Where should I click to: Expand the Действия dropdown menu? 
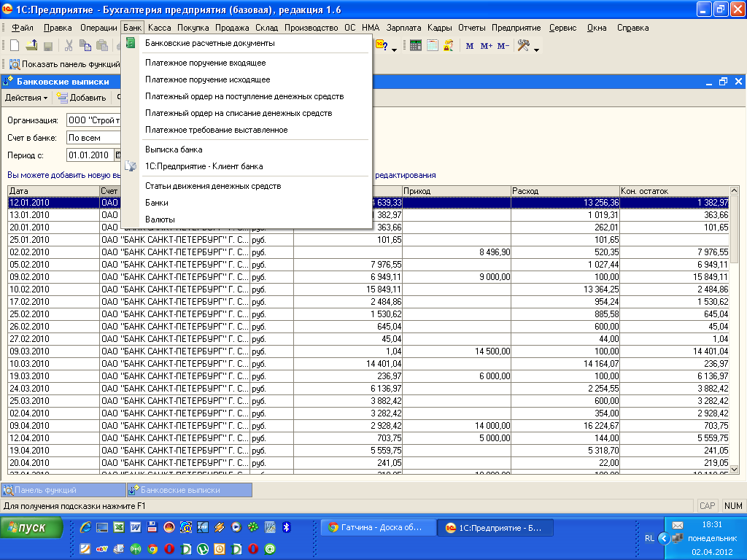pos(26,98)
